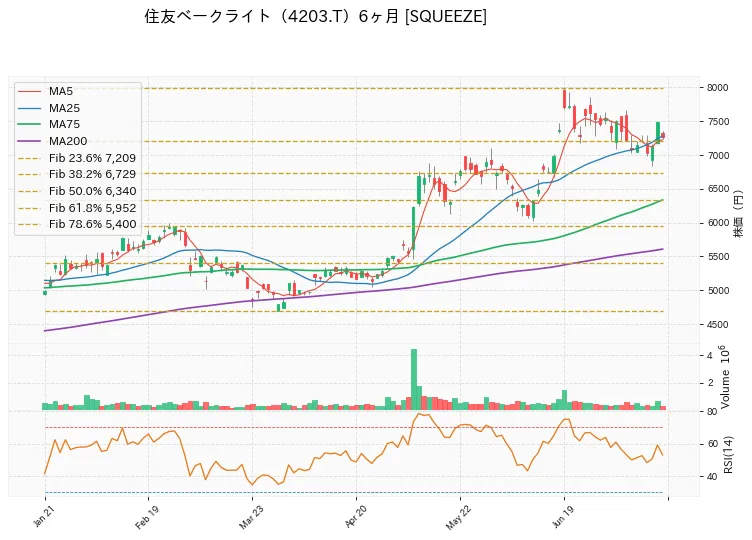This screenshot has width=752, height=540.
Task: Select the Fib 23.6% 7,209 legend label
Action: 92,158
